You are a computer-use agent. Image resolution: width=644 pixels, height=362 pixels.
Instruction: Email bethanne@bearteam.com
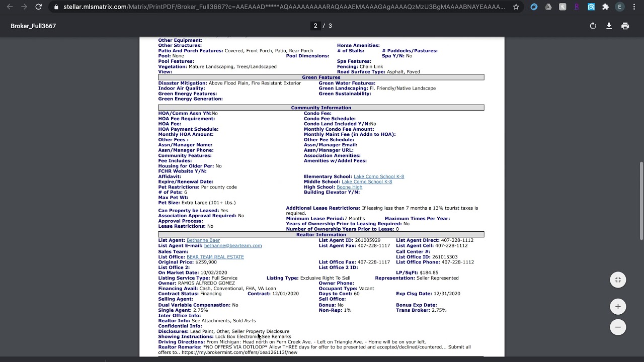233,246
